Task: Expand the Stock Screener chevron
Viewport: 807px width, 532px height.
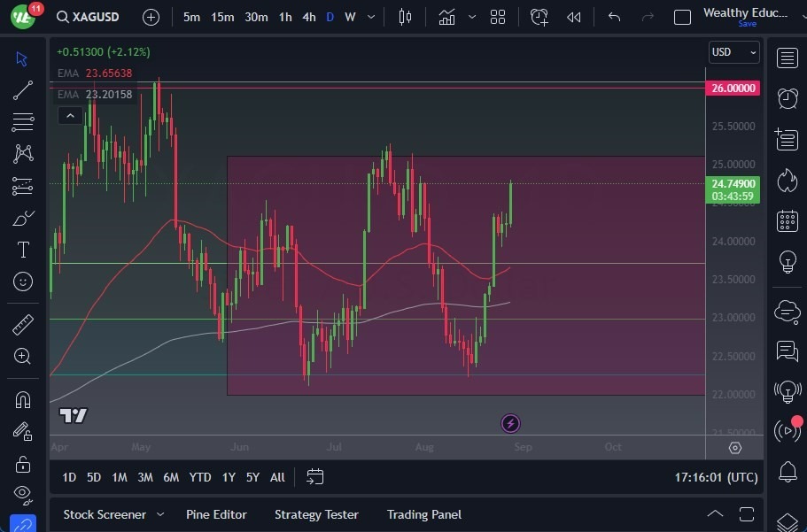Action: coord(160,514)
